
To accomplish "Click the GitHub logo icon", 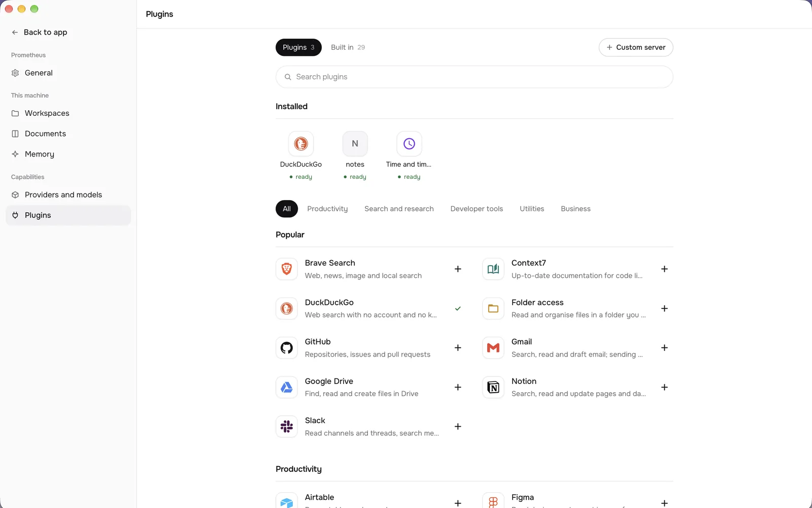I will click(x=287, y=348).
